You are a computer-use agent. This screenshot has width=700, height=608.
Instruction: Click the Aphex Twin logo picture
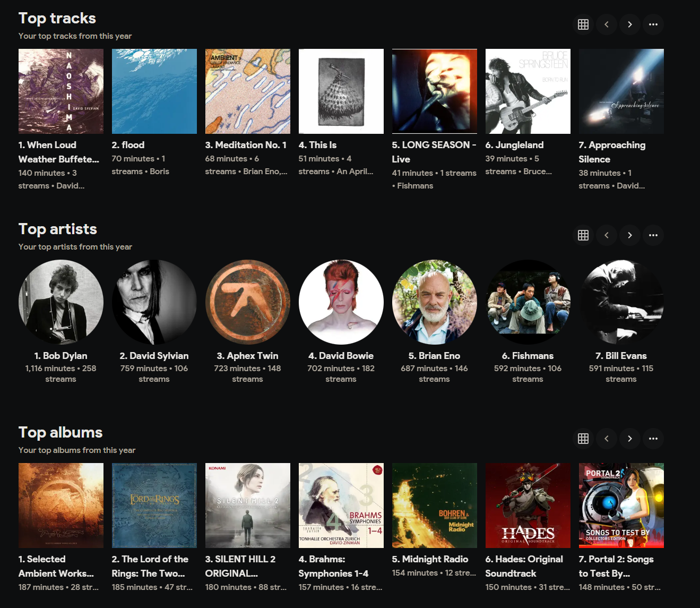coord(248,302)
